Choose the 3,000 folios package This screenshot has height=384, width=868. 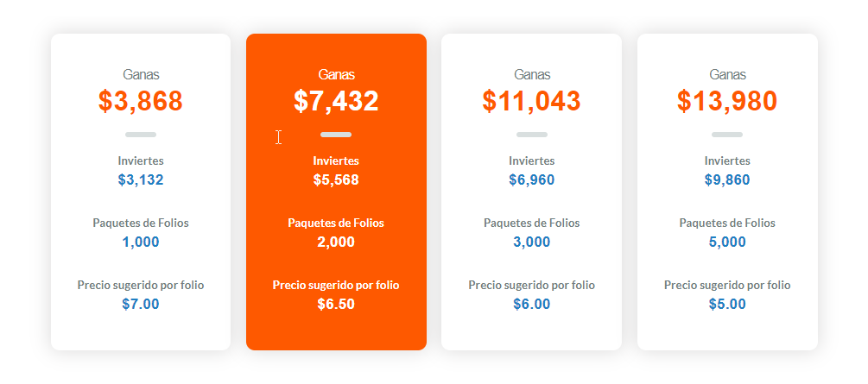point(531,242)
